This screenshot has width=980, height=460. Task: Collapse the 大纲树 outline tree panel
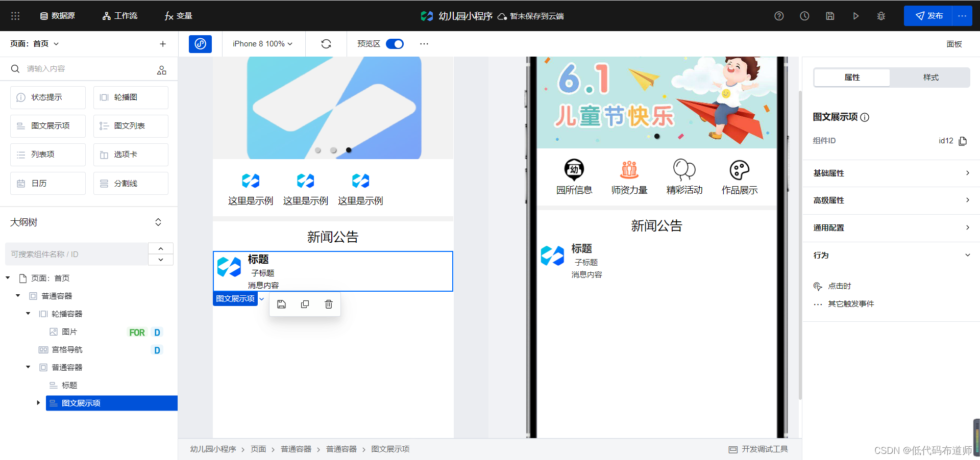158,222
